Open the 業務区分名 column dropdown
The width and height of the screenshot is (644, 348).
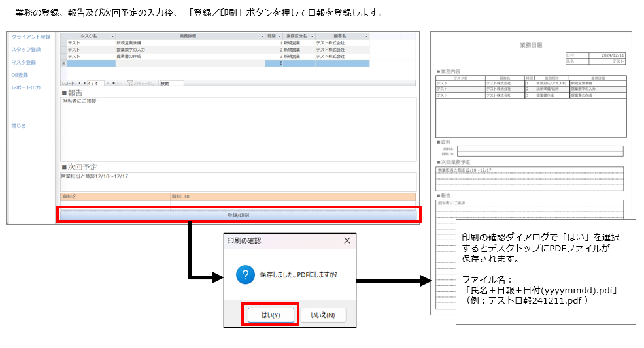point(311,37)
